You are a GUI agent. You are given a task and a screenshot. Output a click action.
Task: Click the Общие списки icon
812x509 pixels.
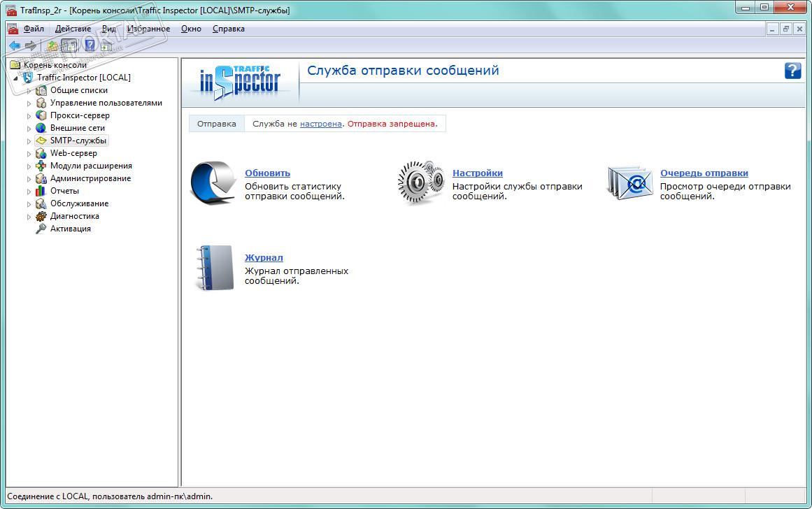click(x=41, y=90)
